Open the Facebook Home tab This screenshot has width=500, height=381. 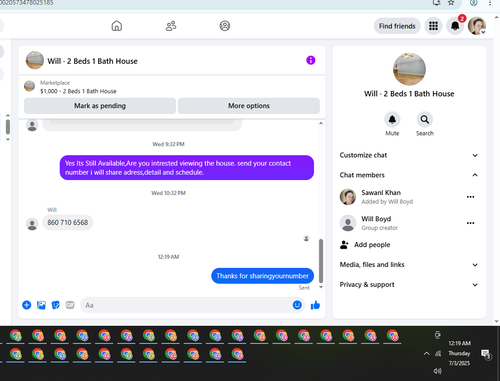pos(117,26)
